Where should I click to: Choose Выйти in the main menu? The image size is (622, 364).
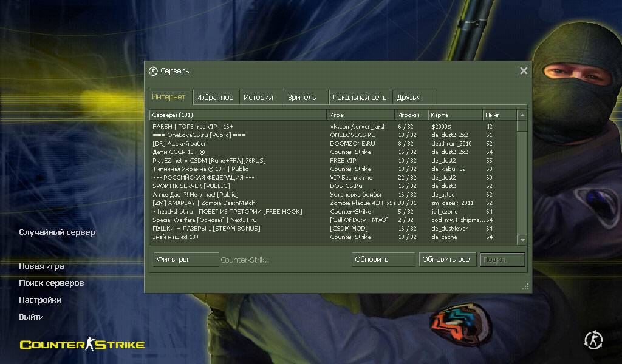point(31,317)
